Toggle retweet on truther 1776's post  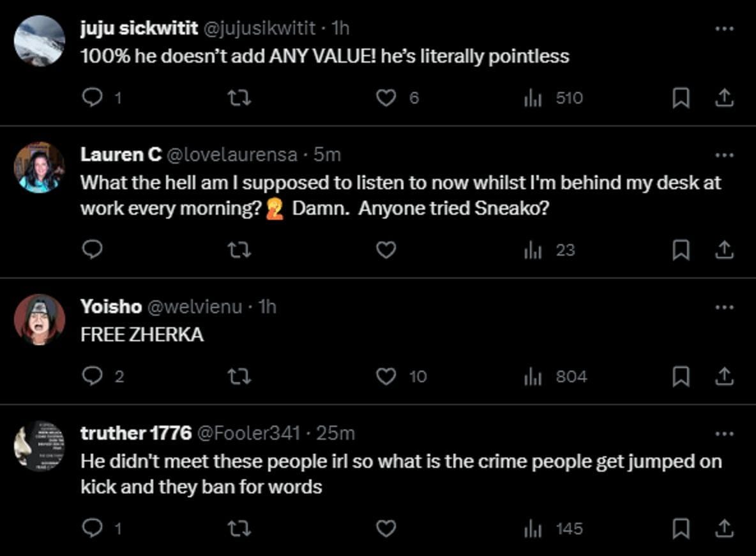[239, 529]
